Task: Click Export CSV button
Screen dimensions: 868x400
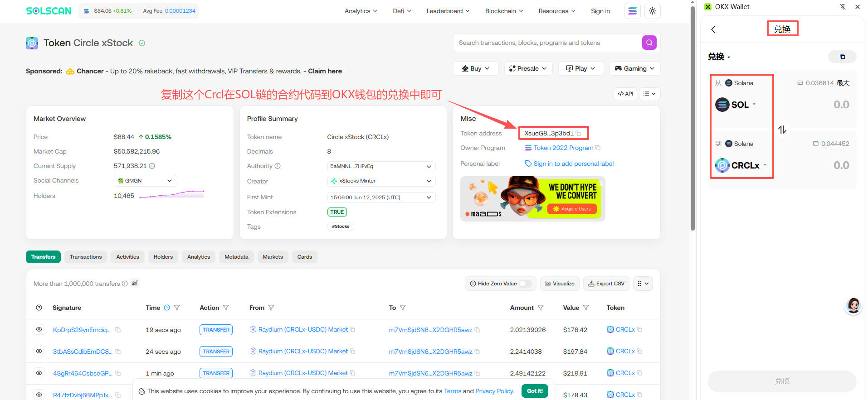Action: point(606,284)
